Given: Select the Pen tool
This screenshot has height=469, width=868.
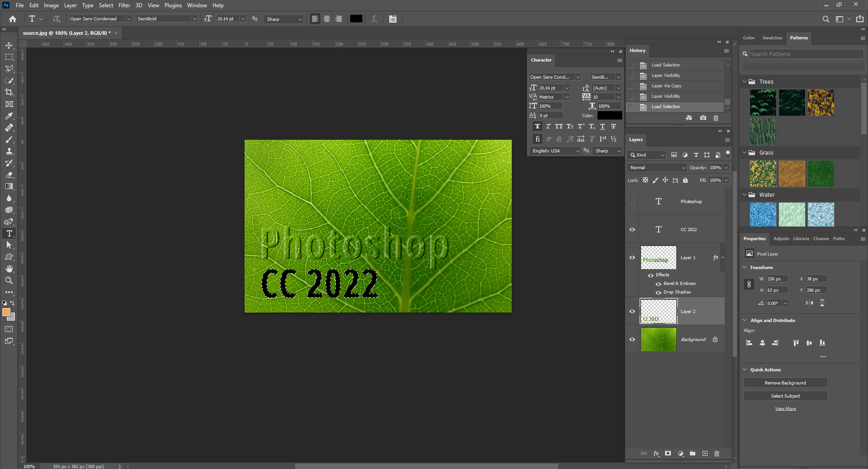Looking at the screenshot, I should pyautogui.click(x=9, y=222).
